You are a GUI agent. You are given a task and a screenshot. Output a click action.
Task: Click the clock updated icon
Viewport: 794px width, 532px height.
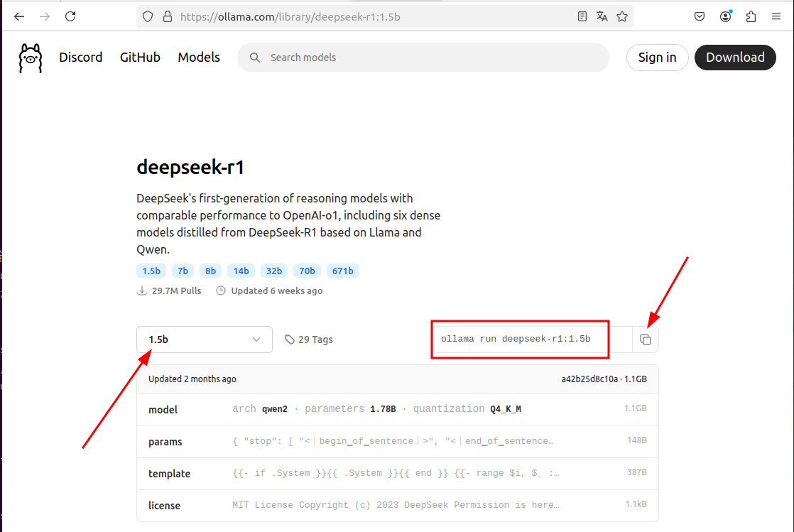coord(221,291)
